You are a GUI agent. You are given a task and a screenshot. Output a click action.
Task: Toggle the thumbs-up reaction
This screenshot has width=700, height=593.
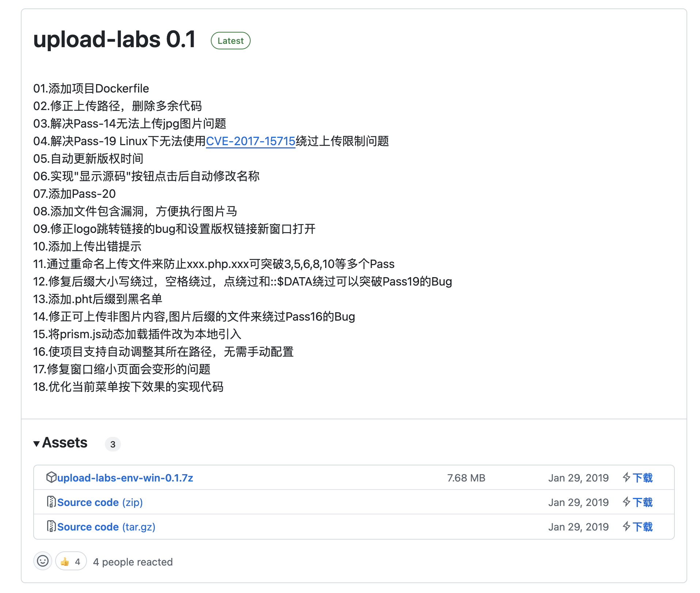coord(71,561)
